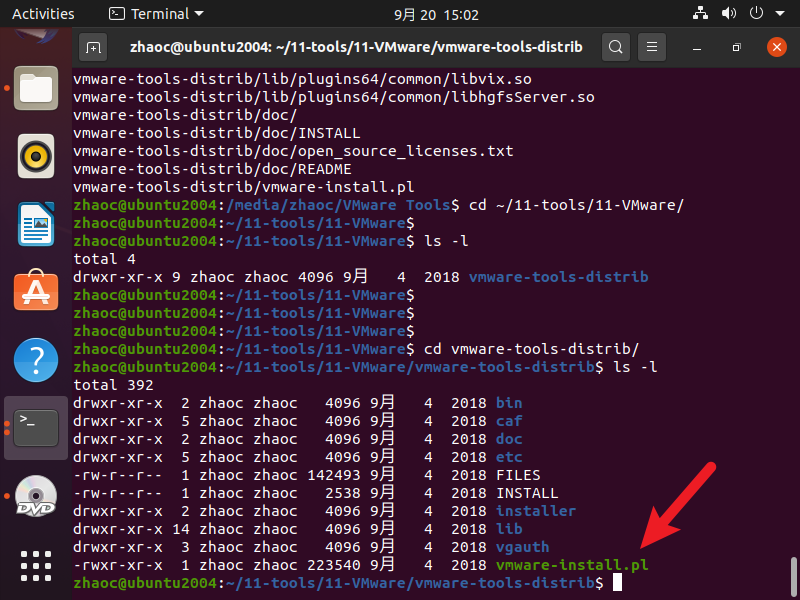
Task: Open Files from the dock
Action: (36, 88)
